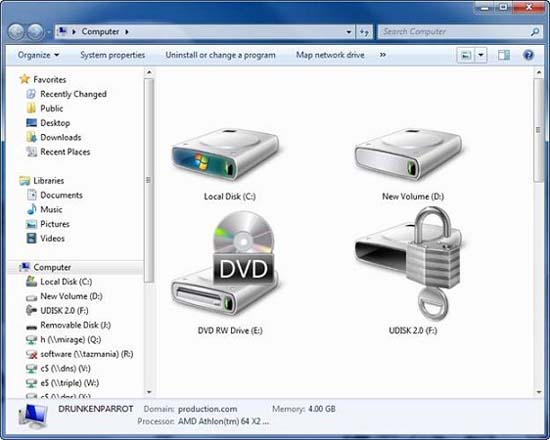Expand the address bar history dropdown

pyautogui.click(x=349, y=32)
